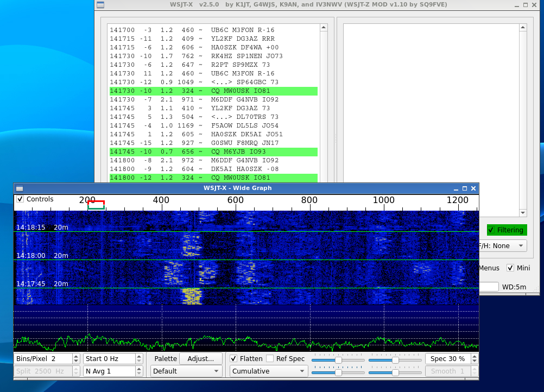This screenshot has width=544, height=392.
Task: Select the DL70TRS 73 row
Action: pyautogui.click(x=213, y=117)
